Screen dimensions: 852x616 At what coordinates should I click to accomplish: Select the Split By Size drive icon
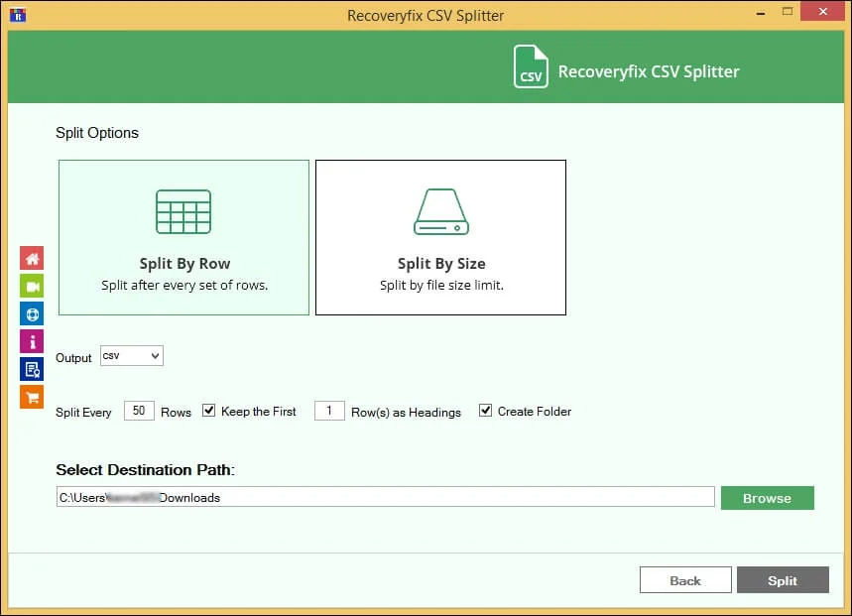point(440,211)
